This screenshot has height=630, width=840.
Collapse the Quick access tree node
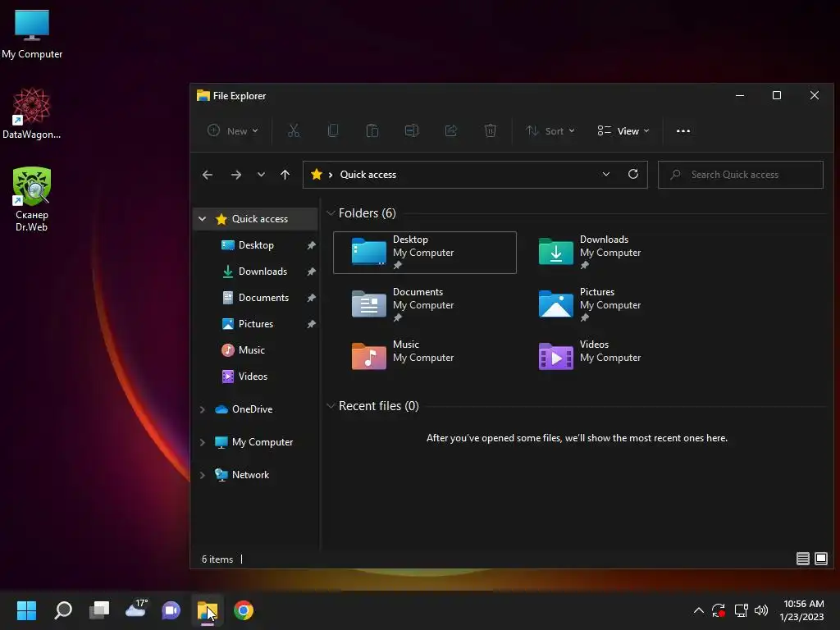tap(202, 218)
